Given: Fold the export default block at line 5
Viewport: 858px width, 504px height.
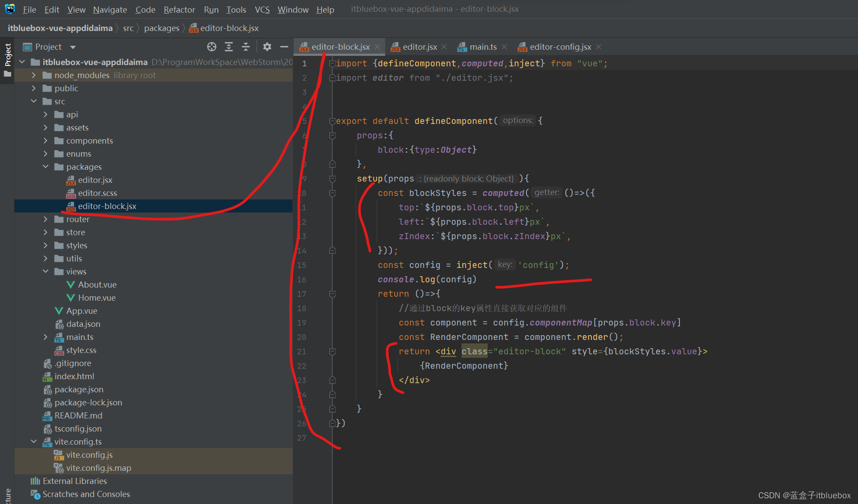Looking at the screenshot, I should tap(332, 121).
